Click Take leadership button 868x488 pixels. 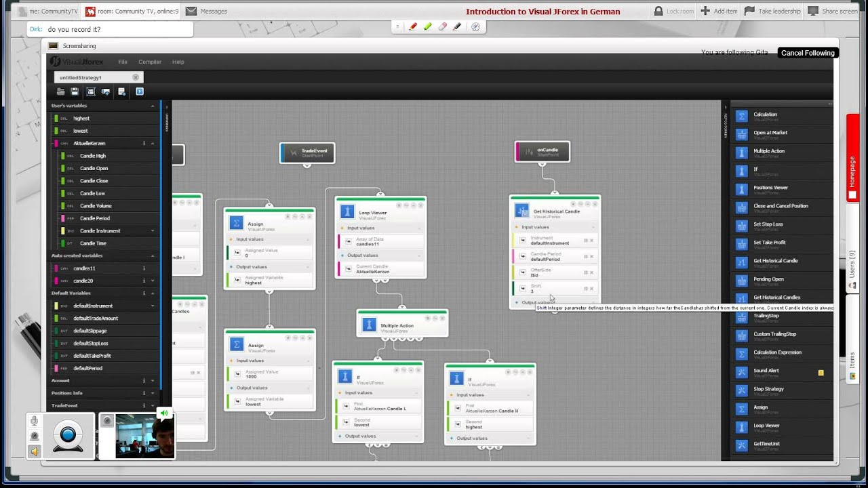(772, 11)
